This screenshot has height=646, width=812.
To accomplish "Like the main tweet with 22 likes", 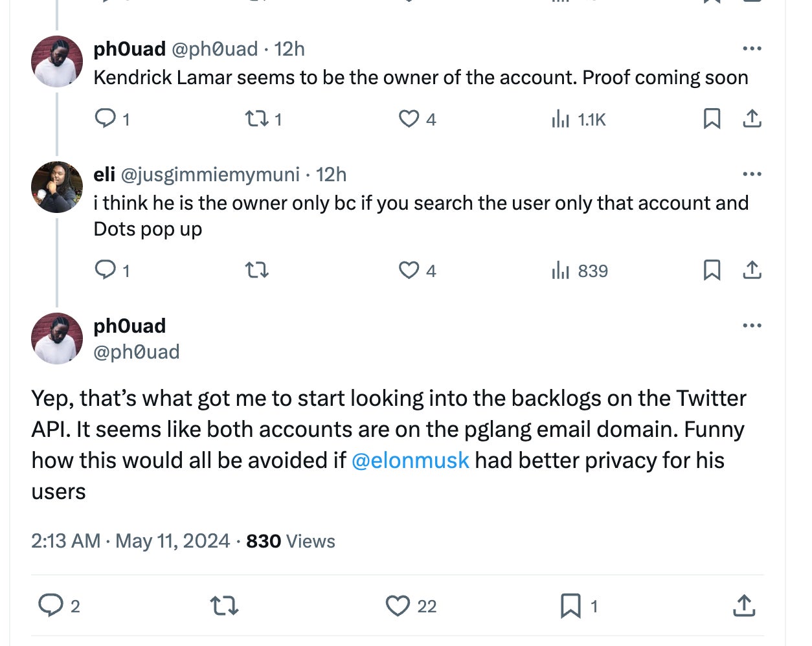I will pyautogui.click(x=398, y=606).
